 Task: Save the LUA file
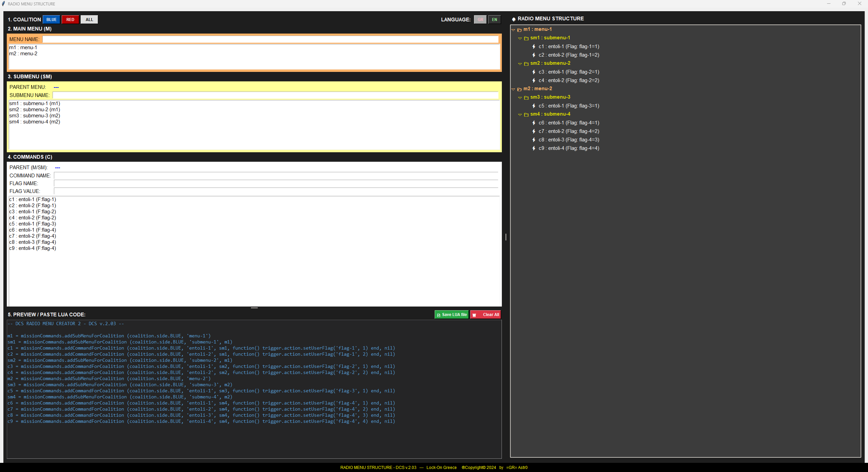[451, 314]
